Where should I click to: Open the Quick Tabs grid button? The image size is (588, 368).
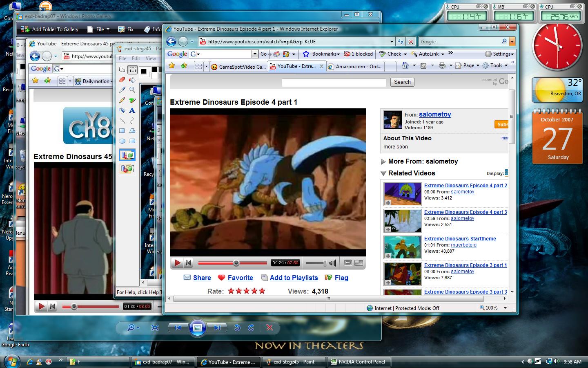(x=198, y=66)
